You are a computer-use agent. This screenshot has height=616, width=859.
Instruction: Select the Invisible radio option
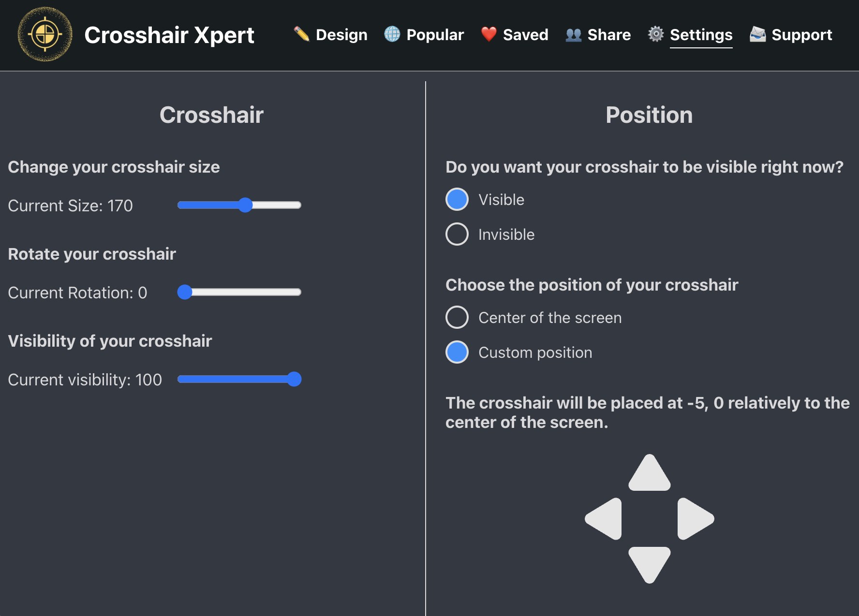(x=457, y=234)
